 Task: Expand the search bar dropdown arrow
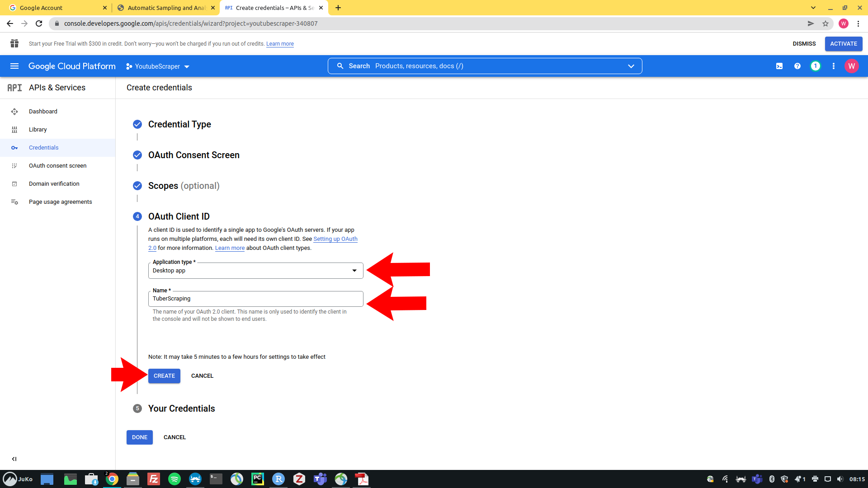631,66
